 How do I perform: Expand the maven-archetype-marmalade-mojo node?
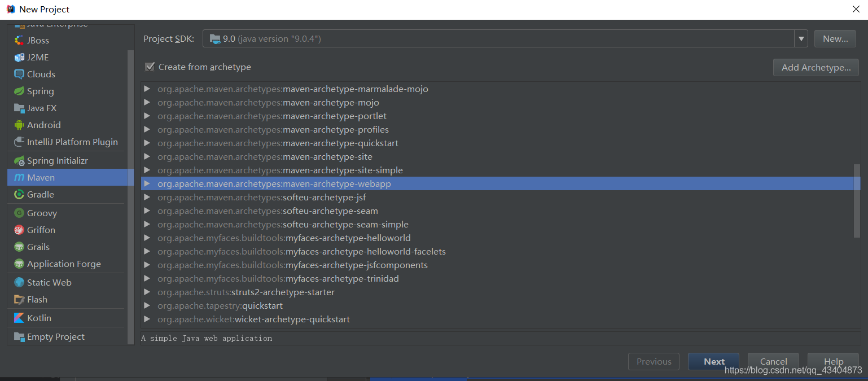point(147,89)
